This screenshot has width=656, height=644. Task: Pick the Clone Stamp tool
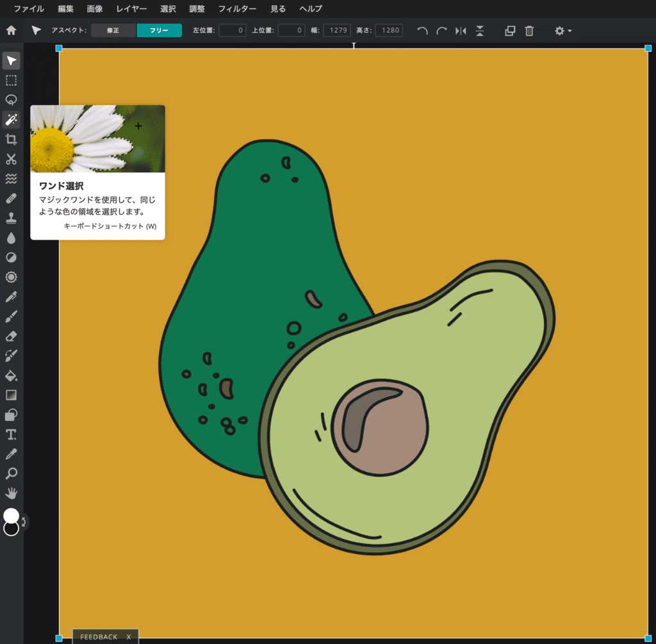tap(11, 217)
